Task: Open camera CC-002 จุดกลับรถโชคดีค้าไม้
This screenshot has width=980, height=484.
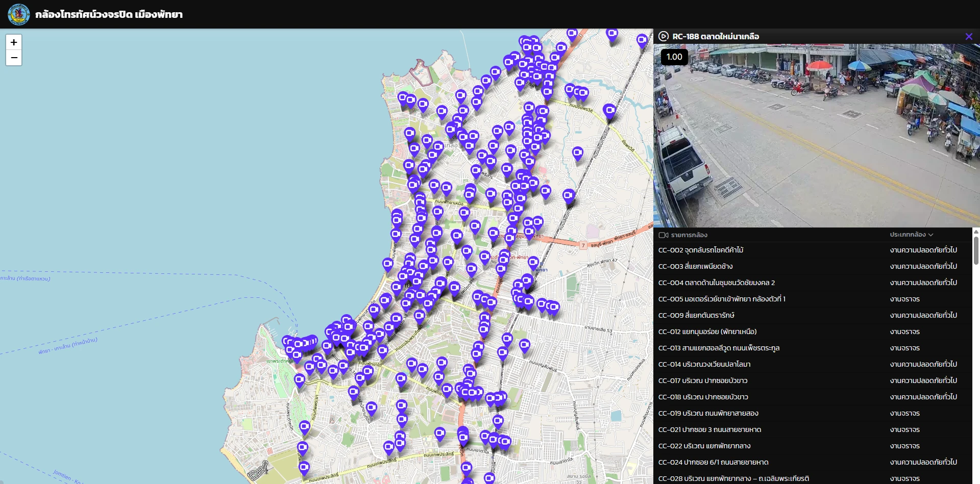Action: 701,250
